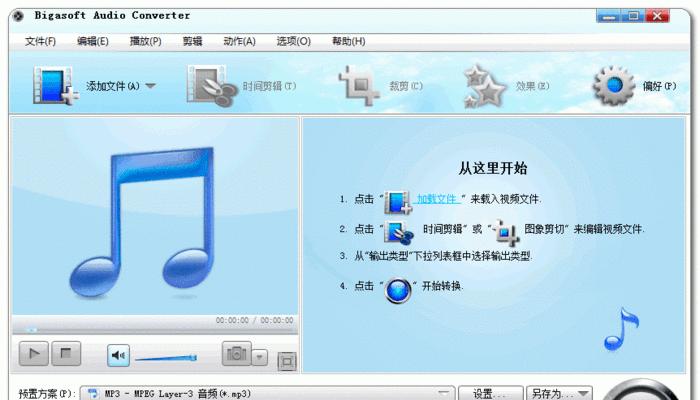Mute audio with the speaker button
The width and height of the screenshot is (700, 400).
click(x=118, y=355)
